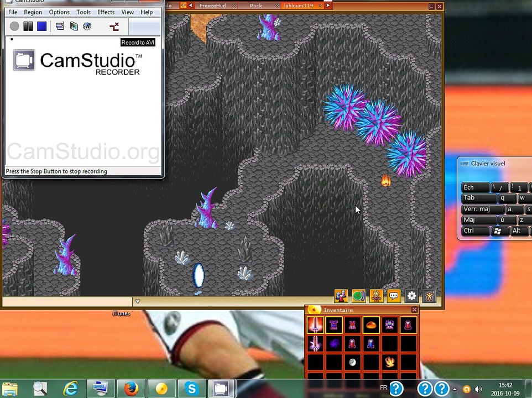Image resolution: width=532 pixels, height=398 pixels.
Task: Select the orange gem item in Inventaire
Action: pyautogui.click(x=371, y=325)
